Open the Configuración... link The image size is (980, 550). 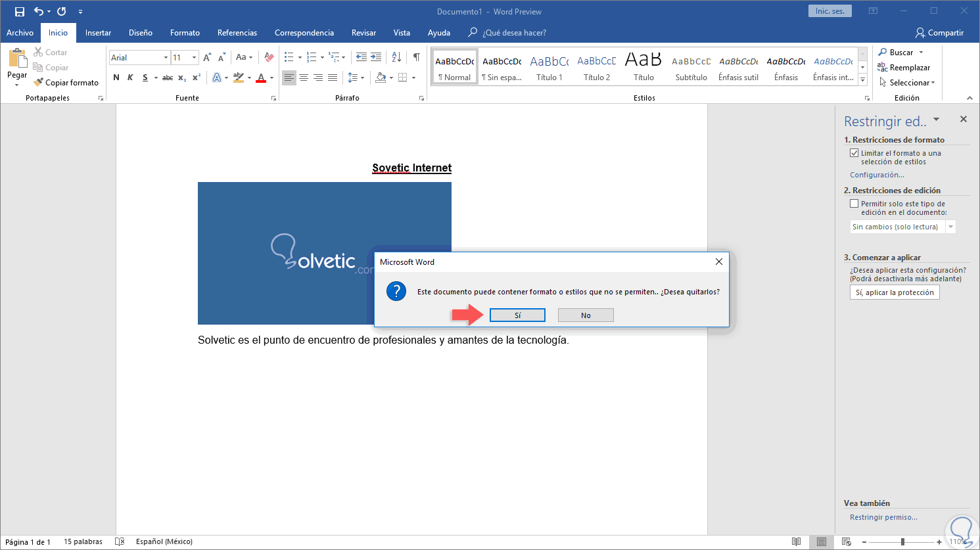tap(877, 175)
